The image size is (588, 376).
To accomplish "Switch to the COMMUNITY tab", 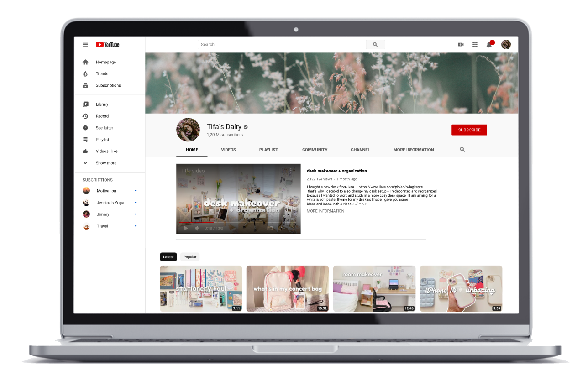I will [x=315, y=150].
